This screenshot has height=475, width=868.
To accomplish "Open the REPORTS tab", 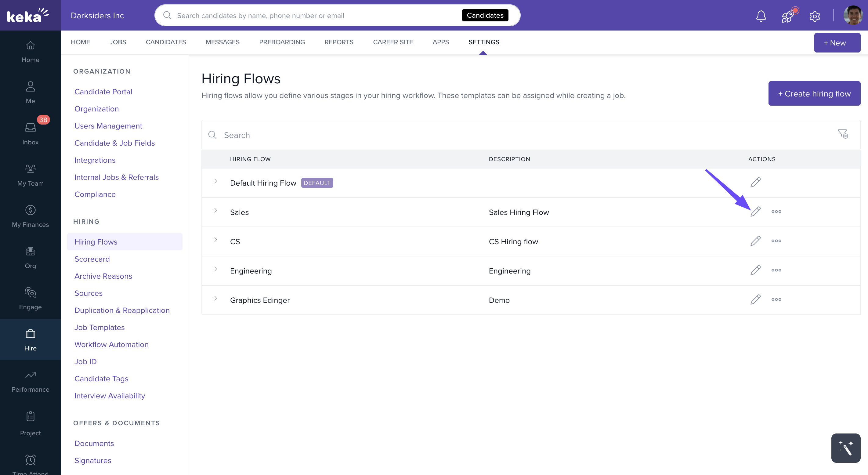I will tap(339, 42).
